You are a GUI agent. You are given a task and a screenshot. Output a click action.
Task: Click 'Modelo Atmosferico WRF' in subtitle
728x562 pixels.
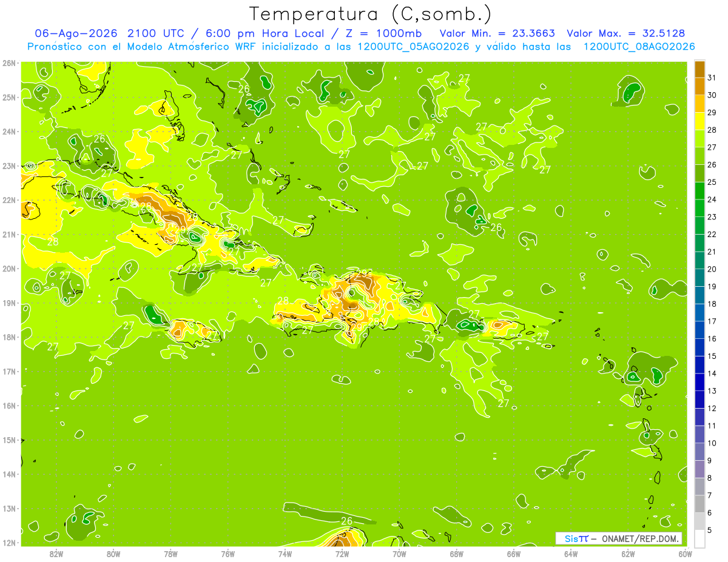point(190,47)
